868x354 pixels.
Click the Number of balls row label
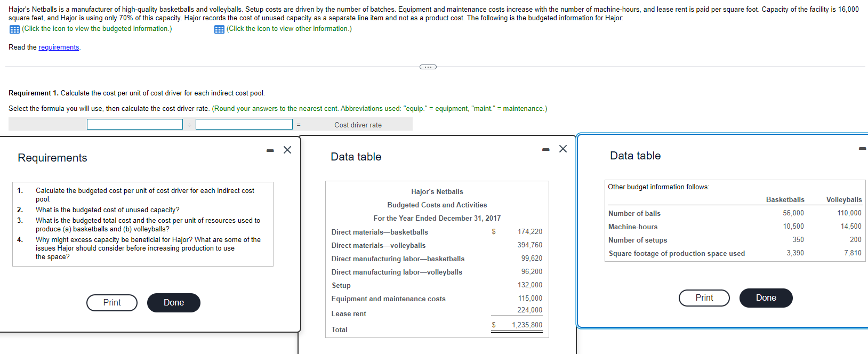click(x=634, y=214)
